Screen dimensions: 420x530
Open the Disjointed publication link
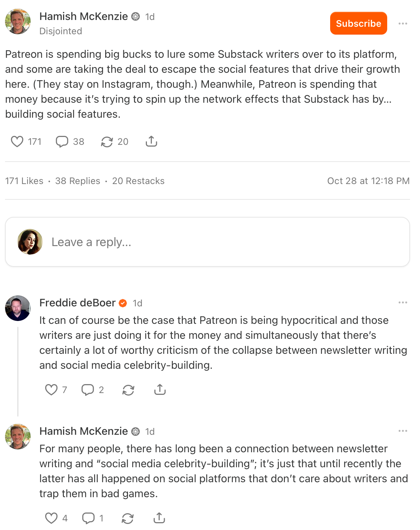pos(61,31)
